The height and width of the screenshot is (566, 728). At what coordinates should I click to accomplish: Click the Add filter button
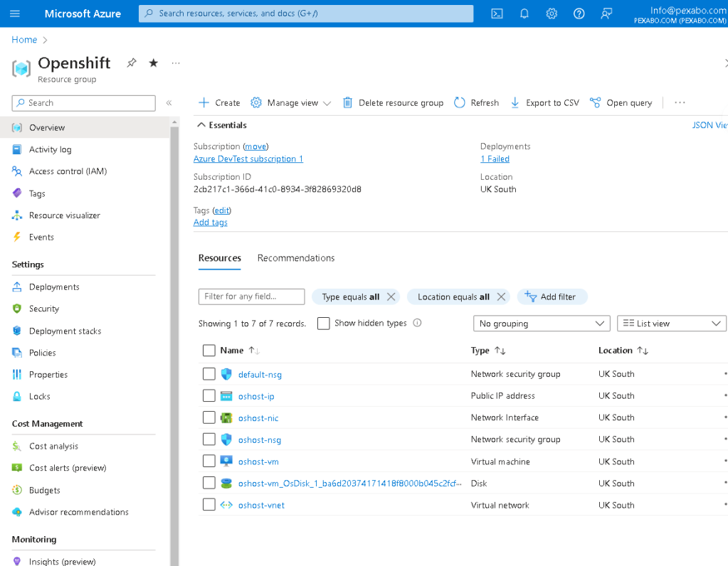pyautogui.click(x=552, y=297)
